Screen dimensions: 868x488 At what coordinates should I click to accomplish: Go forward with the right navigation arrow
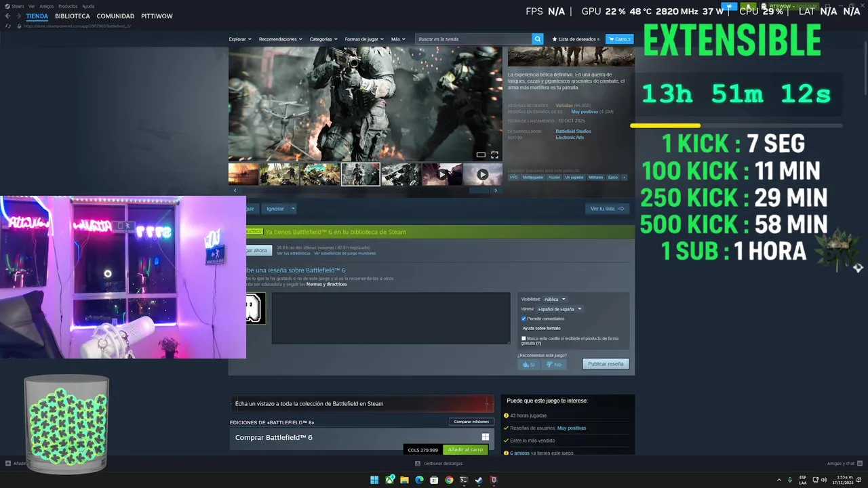tap(18, 16)
